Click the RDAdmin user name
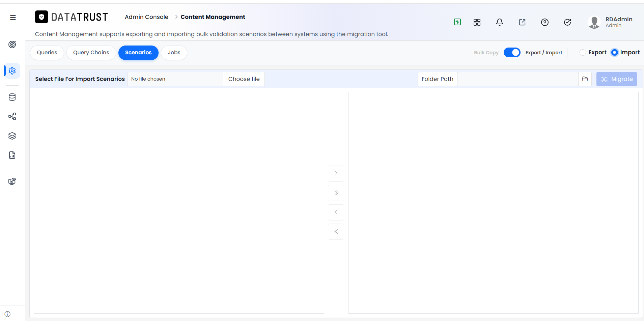The height and width of the screenshot is (321, 644). tap(619, 19)
